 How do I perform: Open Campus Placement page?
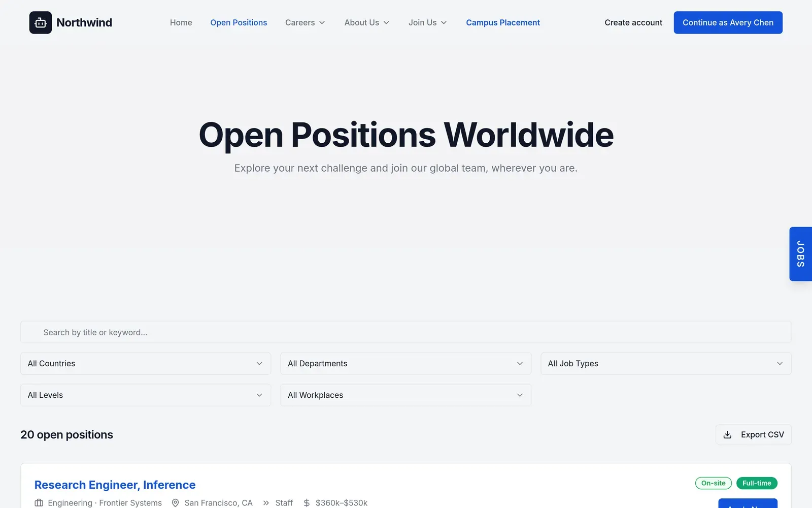503,22
